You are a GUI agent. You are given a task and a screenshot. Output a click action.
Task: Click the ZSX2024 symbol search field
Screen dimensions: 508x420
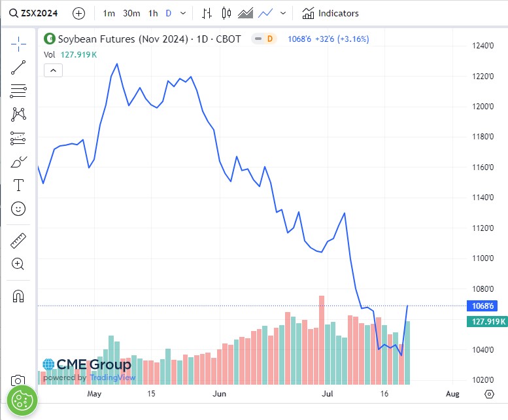(37, 13)
